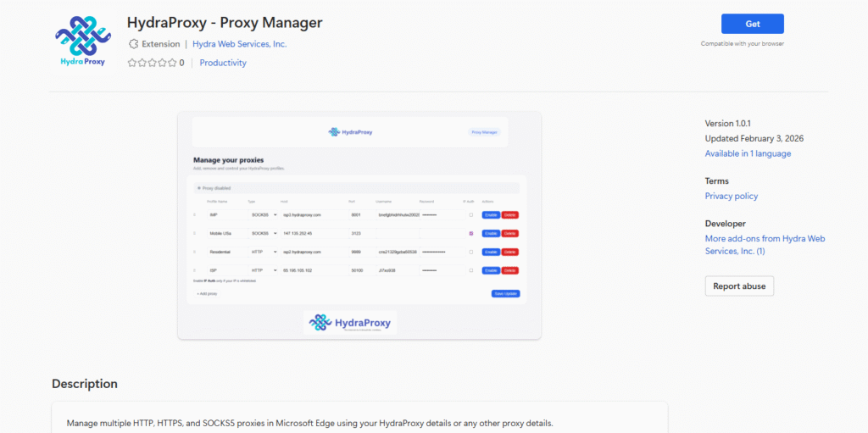This screenshot has height=433, width=868.
Task: Click the first rating star
Action: [132, 63]
